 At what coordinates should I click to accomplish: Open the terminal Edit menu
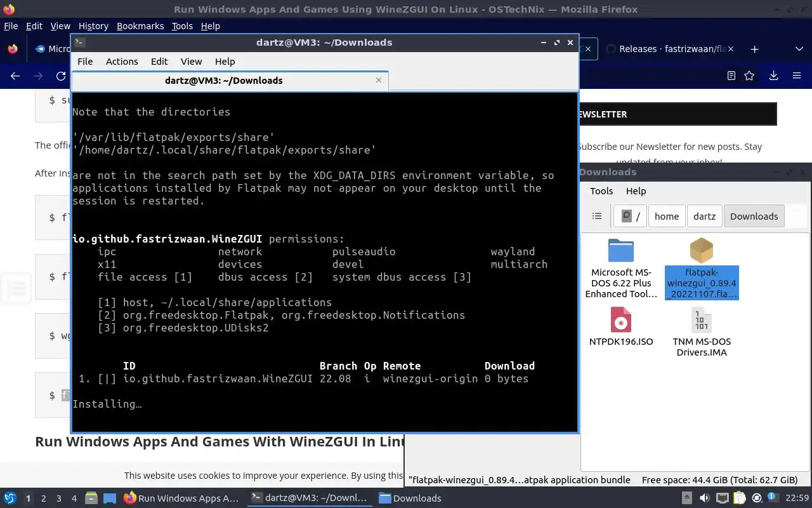(x=159, y=62)
